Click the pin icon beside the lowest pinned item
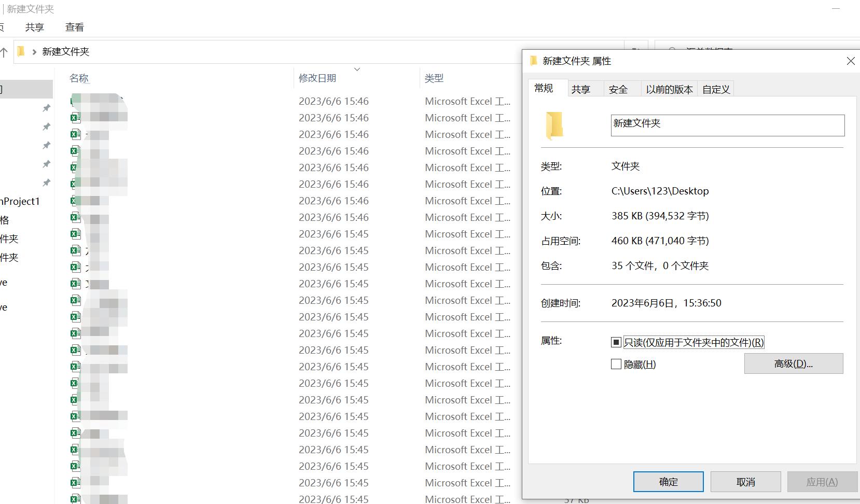 tap(46, 183)
